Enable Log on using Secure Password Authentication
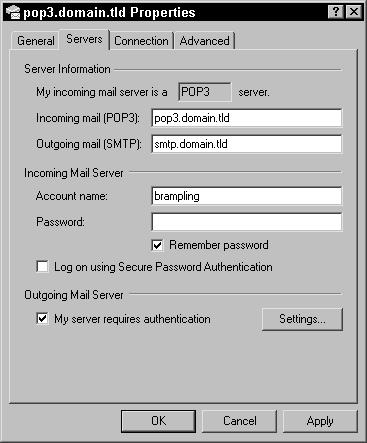The height and width of the screenshot is (443, 367). click(42, 267)
